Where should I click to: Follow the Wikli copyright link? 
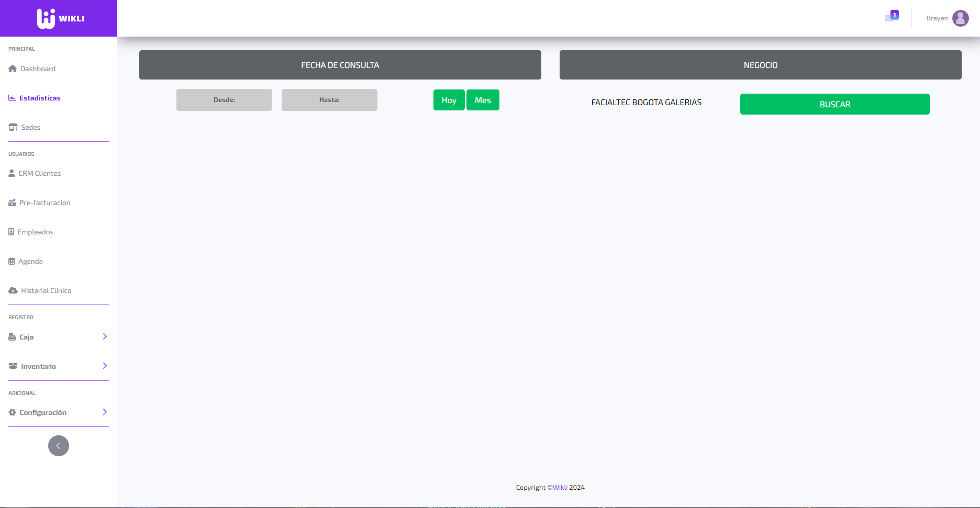(x=560, y=487)
